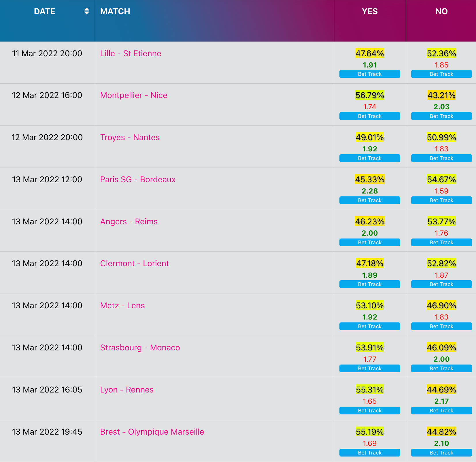The image size is (476, 462).
Task: Click the date 13 Mar 2022 16:05
Action: (x=47, y=390)
